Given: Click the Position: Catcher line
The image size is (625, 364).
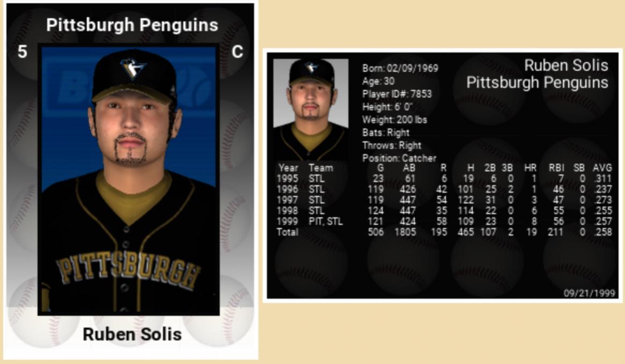Looking at the screenshot, I should pyautogui.click(x=399, y=158).
